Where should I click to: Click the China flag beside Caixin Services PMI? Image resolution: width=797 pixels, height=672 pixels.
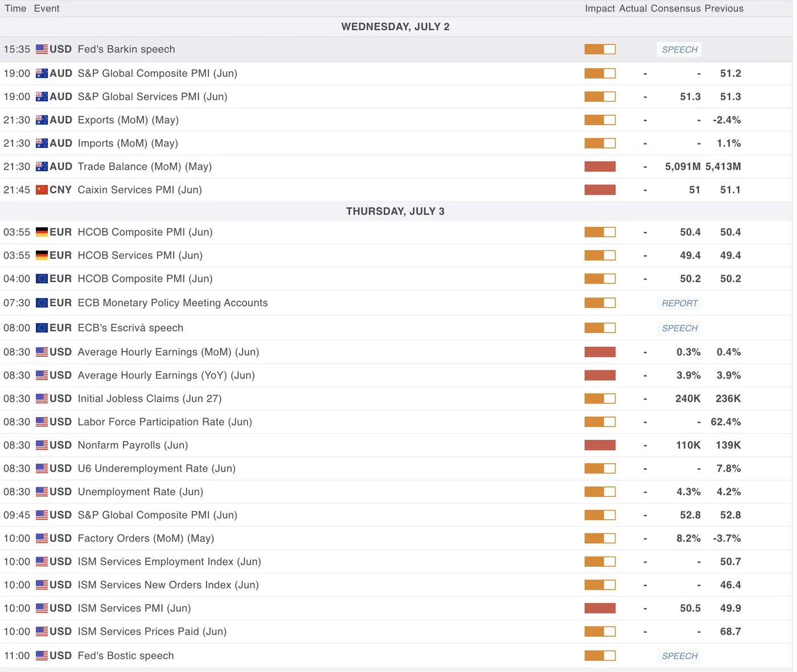42,190
